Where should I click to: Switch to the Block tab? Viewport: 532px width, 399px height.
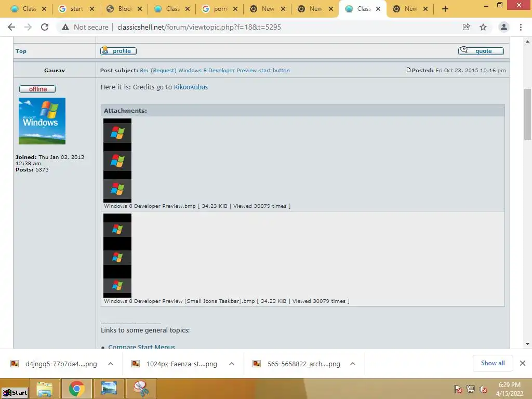[x=120, y=9]
